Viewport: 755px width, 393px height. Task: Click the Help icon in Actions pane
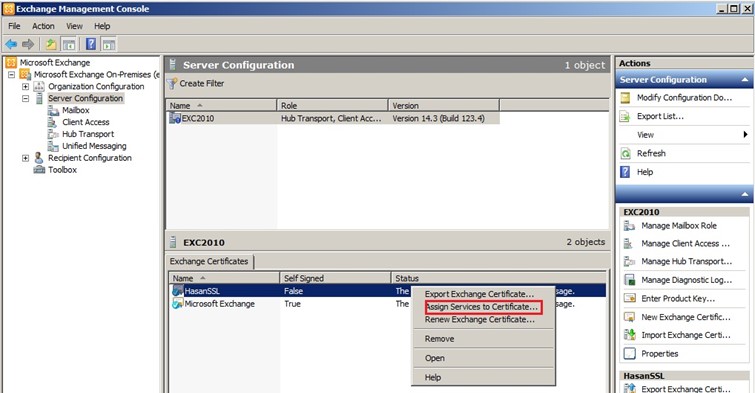pos(625,172)
